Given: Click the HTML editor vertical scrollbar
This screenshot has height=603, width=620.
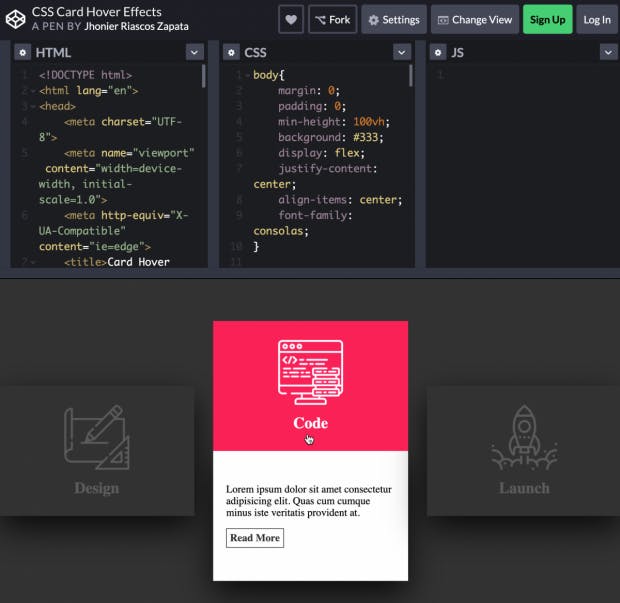Looking at the screenshot, I should tap(204, 78).
